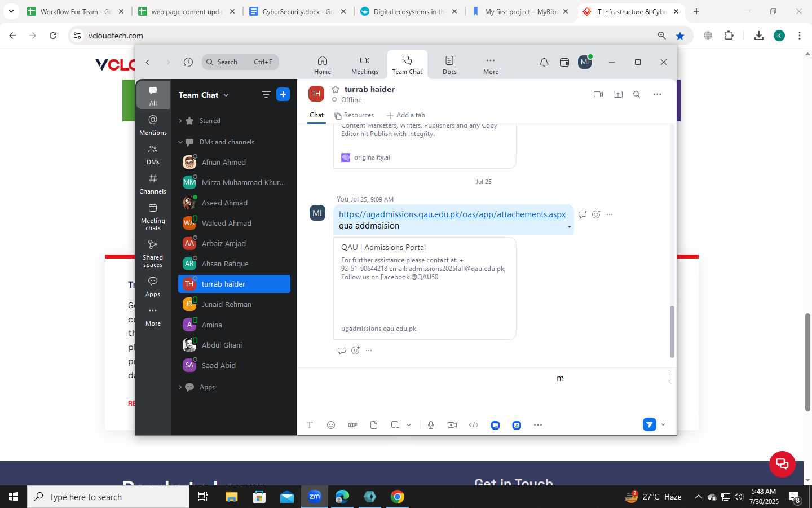This screenshot has height=508, width=812.
Task: Attach a file to message
Action: coord(374,425)
